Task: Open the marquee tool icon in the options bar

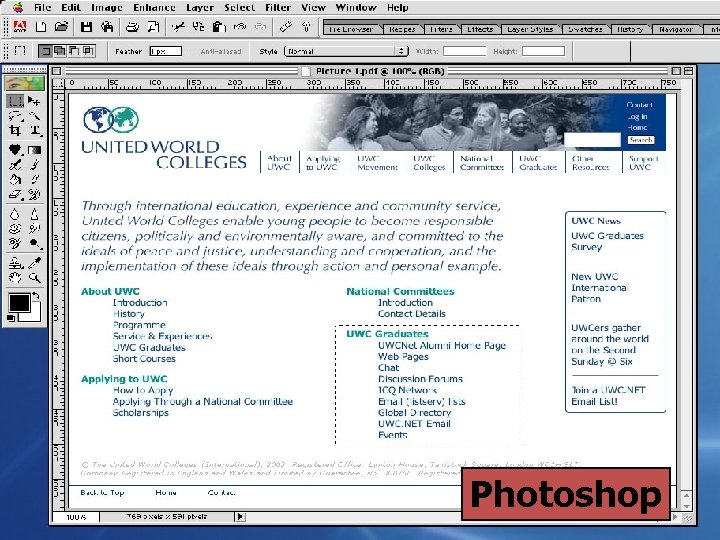Action: coord(20,51)
